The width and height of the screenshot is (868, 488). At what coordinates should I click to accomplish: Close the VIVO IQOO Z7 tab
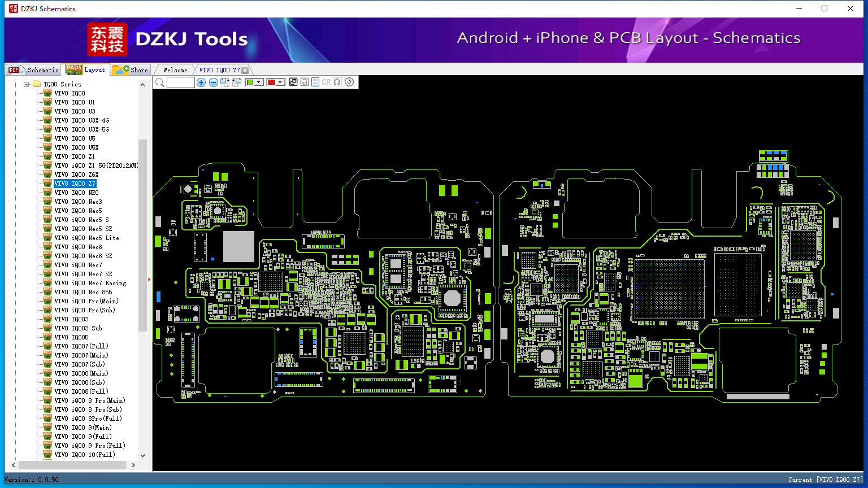245,71
